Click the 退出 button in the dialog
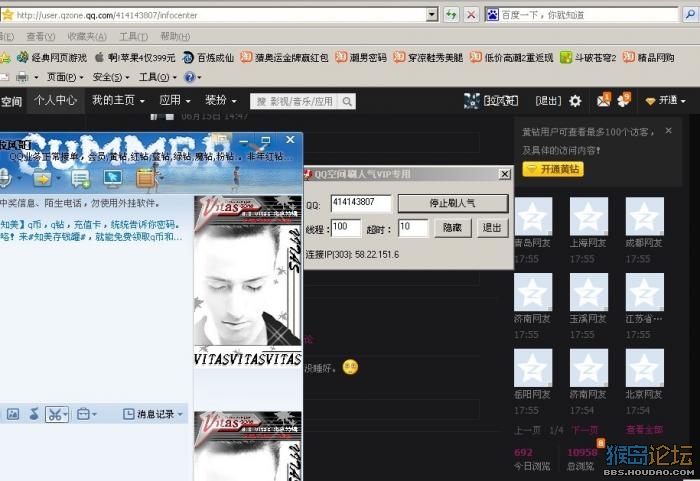The image size is (700, 481). (492, 228)
